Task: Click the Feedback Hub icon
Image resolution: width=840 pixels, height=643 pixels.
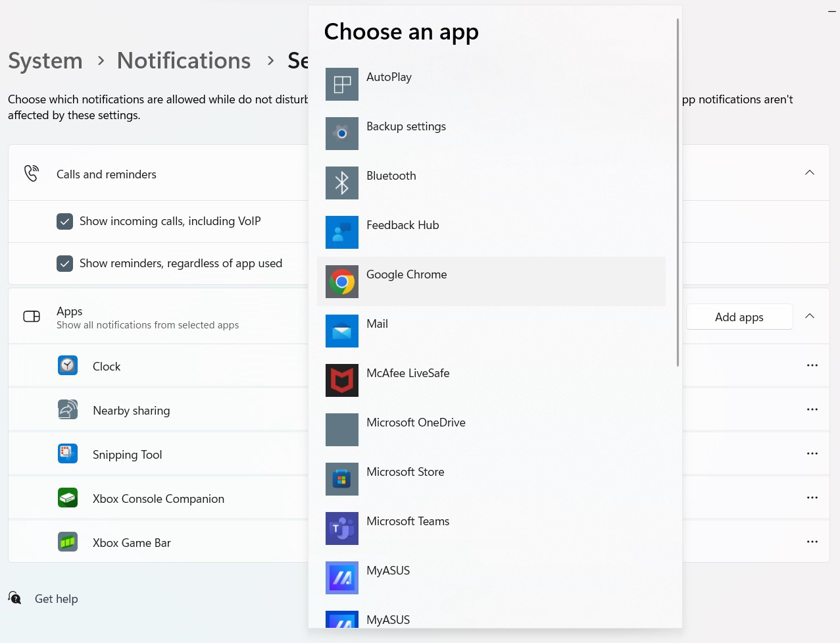Action: tap(342, 232)
